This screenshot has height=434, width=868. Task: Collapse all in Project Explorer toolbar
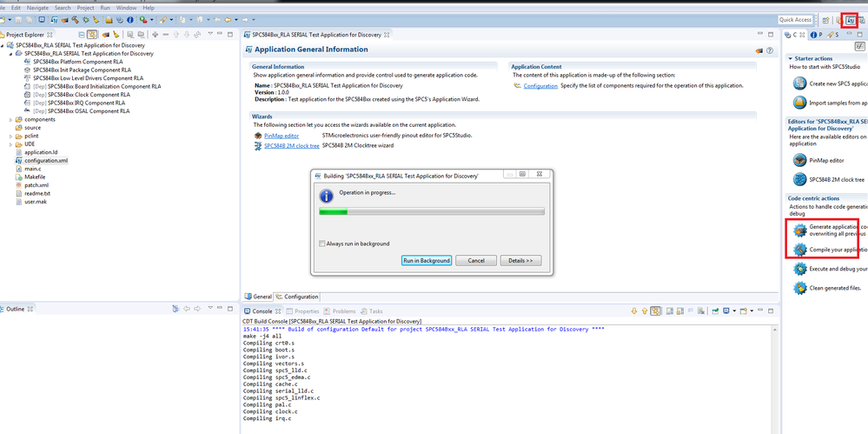coord(82,35)
